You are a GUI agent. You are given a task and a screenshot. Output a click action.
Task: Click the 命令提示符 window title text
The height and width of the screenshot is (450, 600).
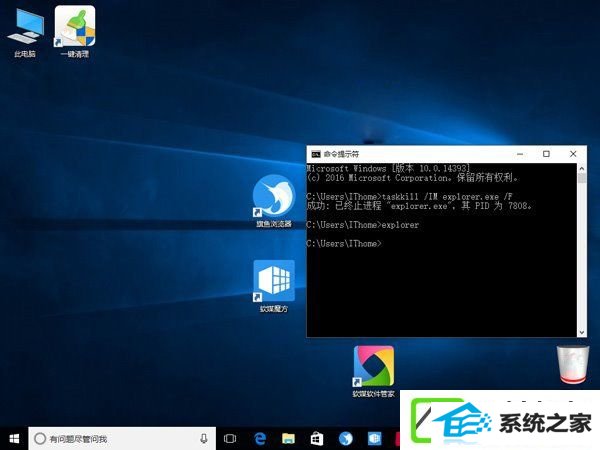[341, 154]
